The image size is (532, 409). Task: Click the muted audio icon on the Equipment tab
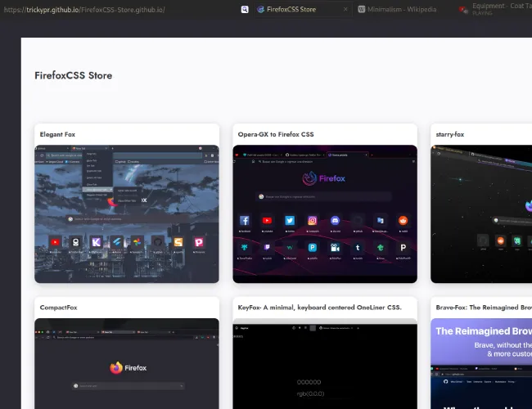(463, 10)
